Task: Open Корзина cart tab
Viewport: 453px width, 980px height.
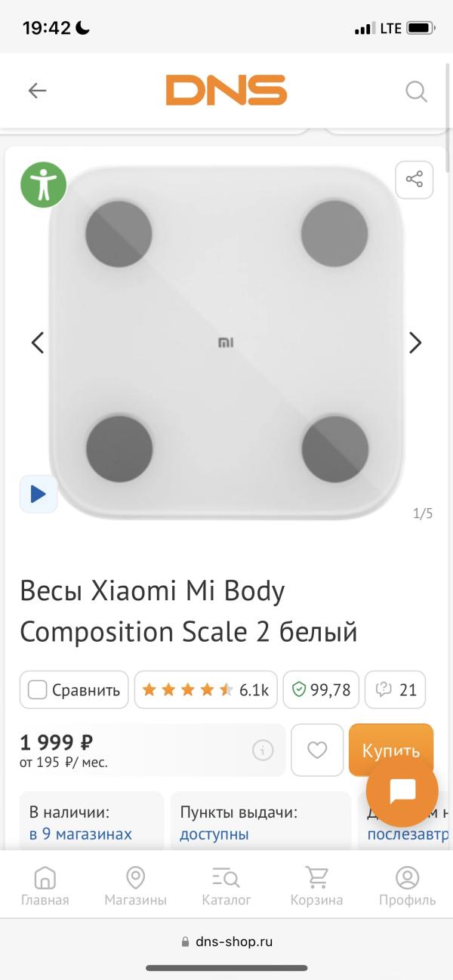Action: point(317,886)
